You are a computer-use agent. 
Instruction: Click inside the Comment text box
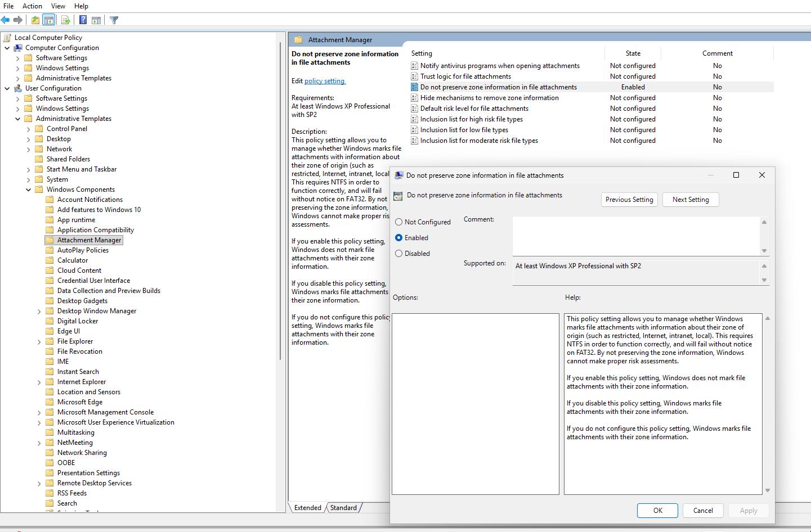coord(636,236)
